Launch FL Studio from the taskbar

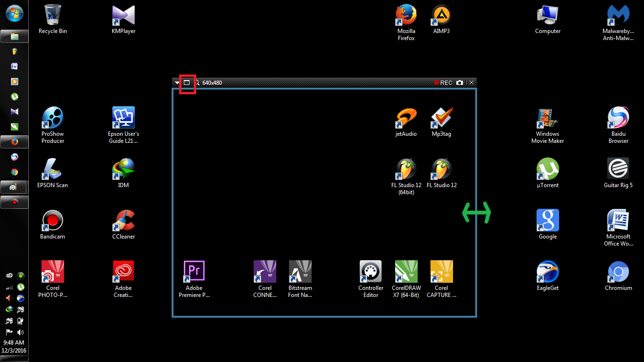pos(15,51)
